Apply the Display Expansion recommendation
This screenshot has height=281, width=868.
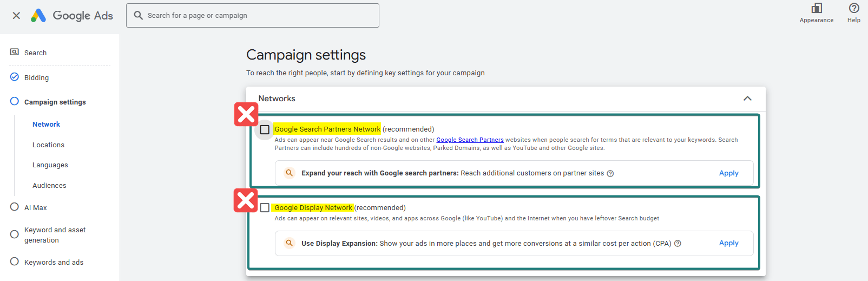pos(729,243)
